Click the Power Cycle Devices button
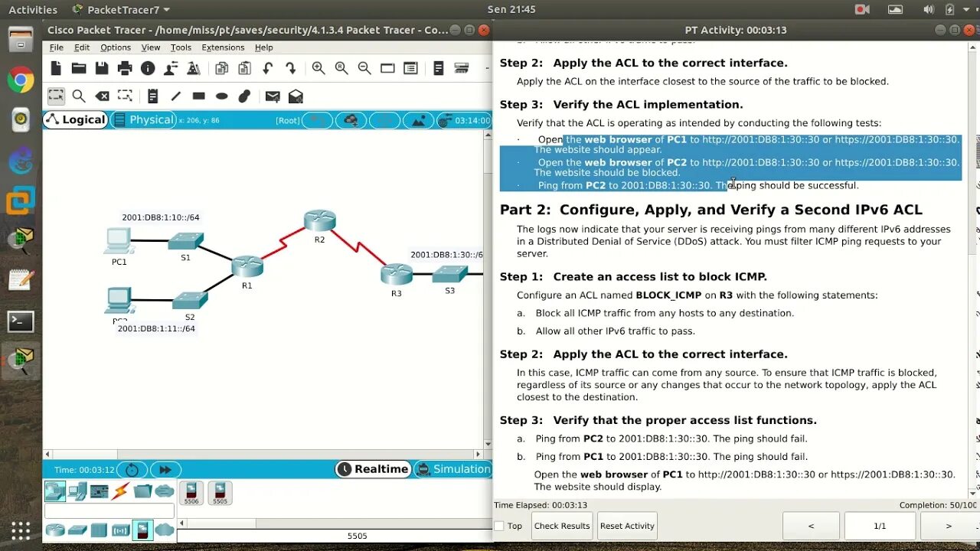This screenshot has height=551, width=980. pos(132,470)
